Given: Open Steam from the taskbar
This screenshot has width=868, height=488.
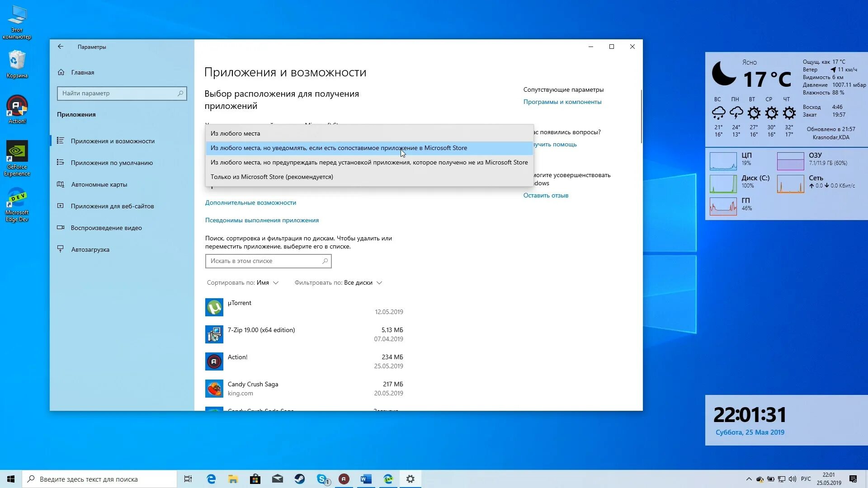Looking at the screenshot, I should pos(300,479).
